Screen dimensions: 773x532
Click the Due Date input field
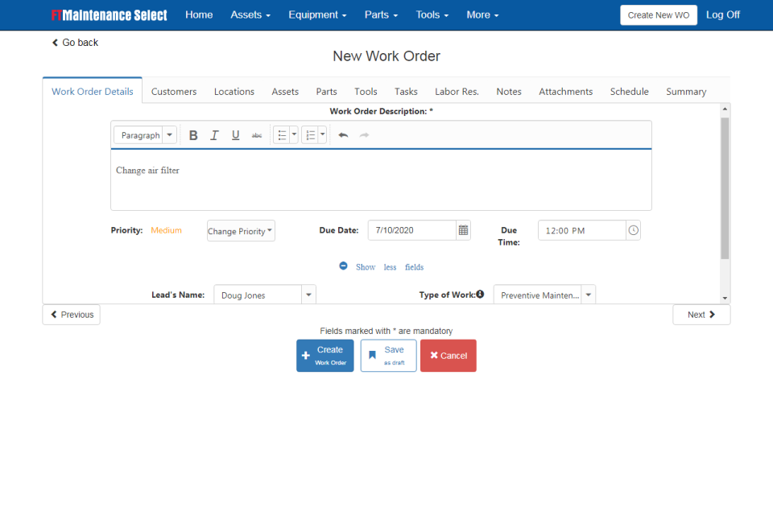[412, 230]
